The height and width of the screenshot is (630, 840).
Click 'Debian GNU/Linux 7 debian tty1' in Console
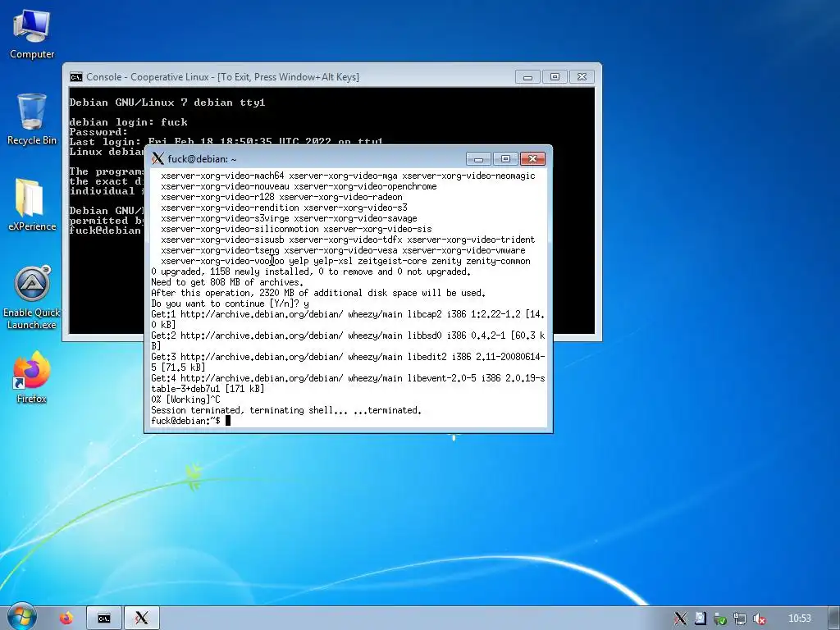point(167,103)
